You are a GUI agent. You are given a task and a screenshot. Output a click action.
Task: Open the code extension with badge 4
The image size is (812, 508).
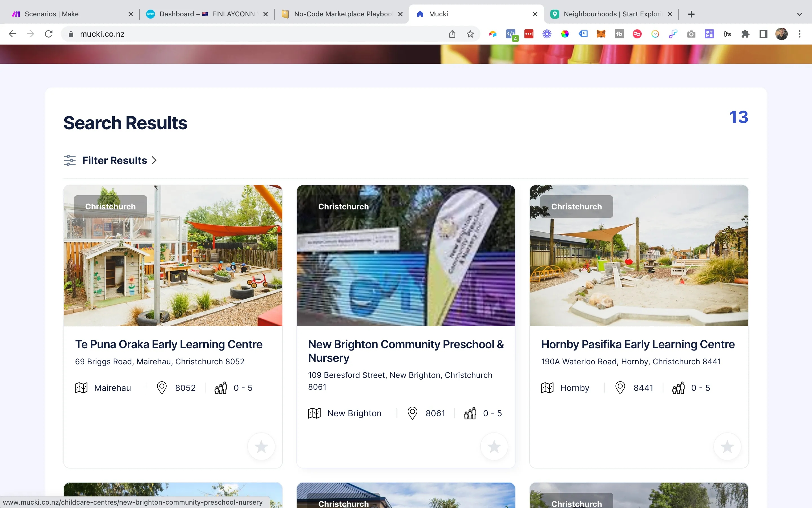point(512,35)
